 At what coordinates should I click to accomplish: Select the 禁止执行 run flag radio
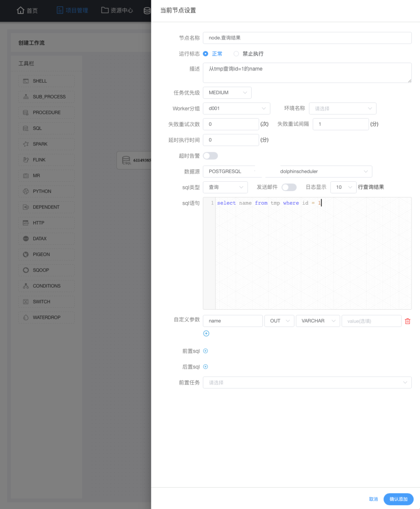(236, 54)
